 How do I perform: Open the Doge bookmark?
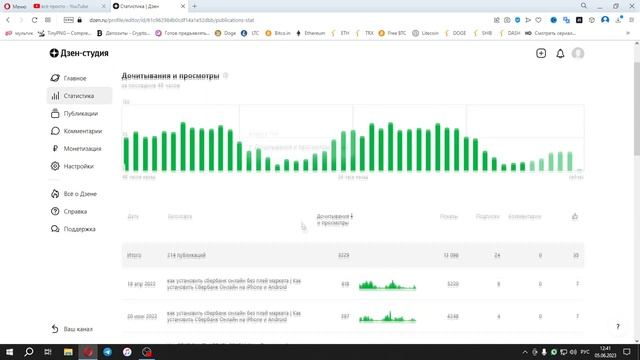[x=225, y=33]
